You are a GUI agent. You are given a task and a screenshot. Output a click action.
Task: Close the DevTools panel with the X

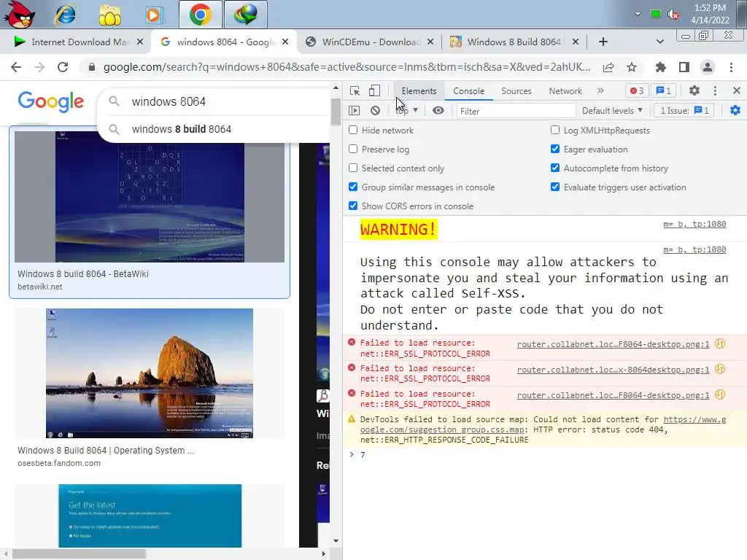pyautogui.click(x=737, y=90)
